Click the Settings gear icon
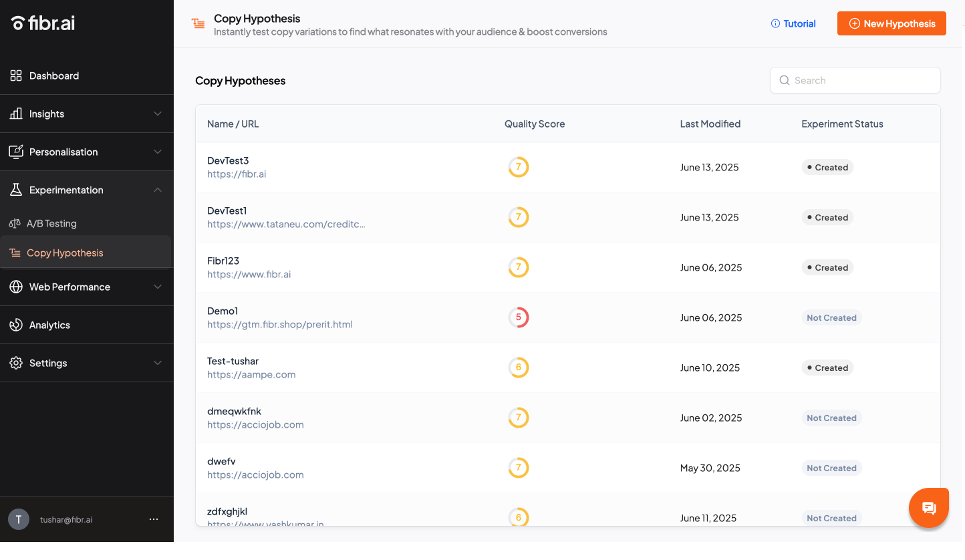 click(x=16, y=363)
